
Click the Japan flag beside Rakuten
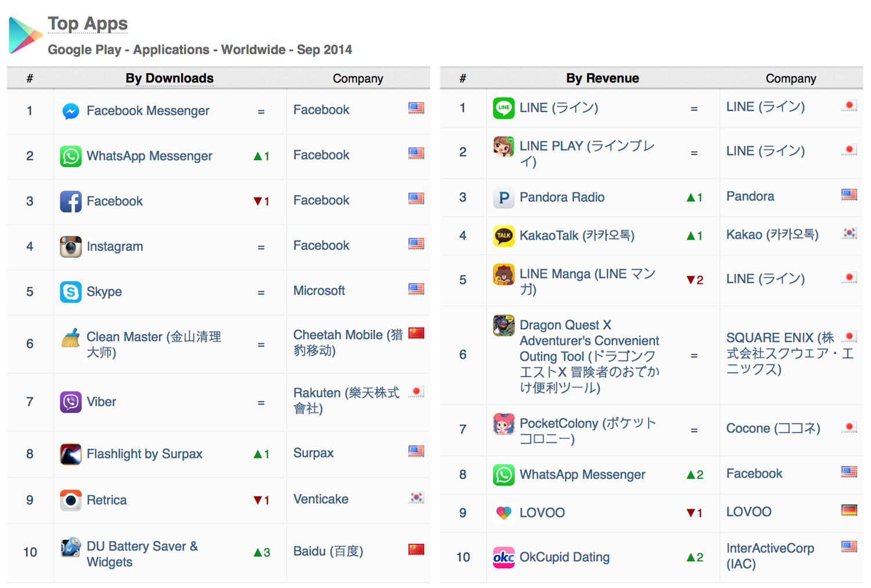(416, 391)
